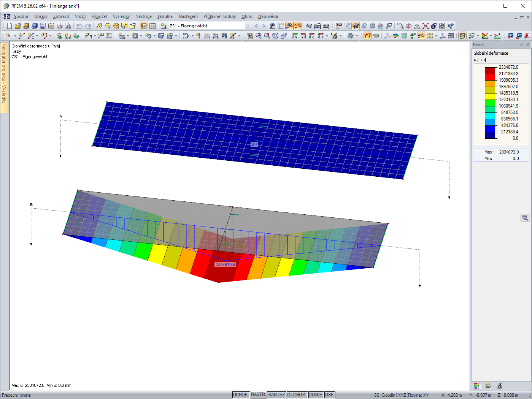Toggle UCHOP snap in status bar

pos(240,395)
